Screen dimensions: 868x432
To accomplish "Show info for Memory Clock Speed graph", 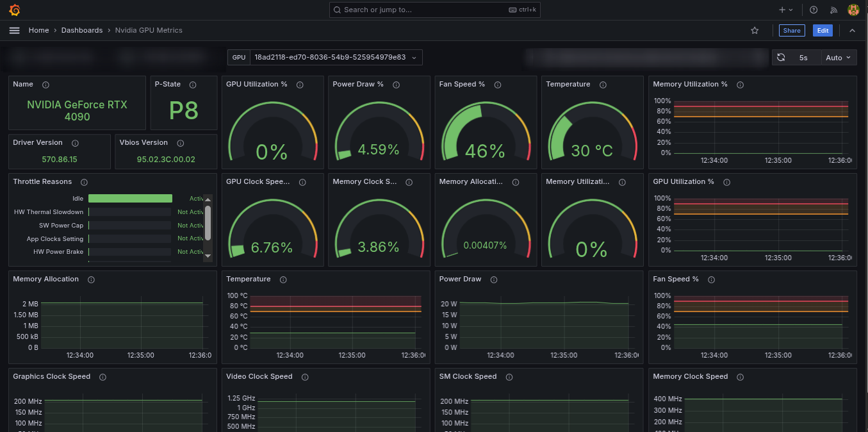I will coord(741,377).
